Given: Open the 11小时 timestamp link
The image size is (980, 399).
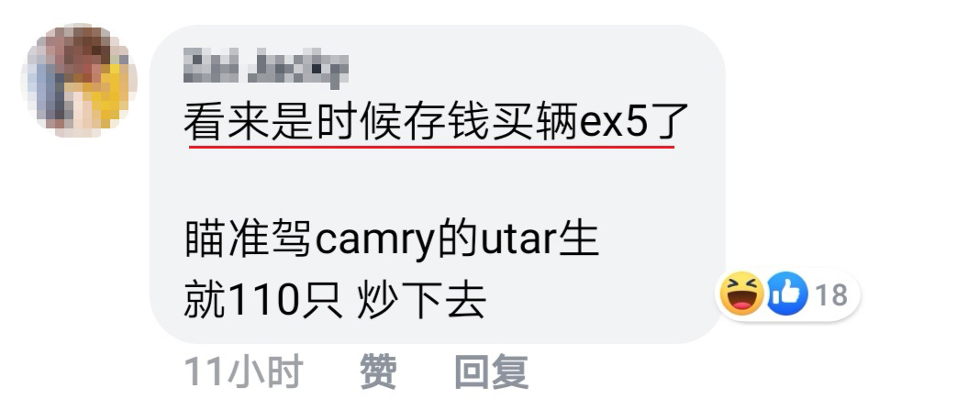Looking at the screenshot, I should coord(243,371).
